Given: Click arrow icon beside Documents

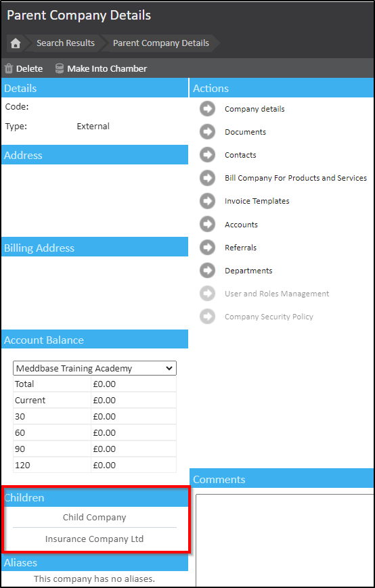Looking at the screenshot, I should coord(207,132).
